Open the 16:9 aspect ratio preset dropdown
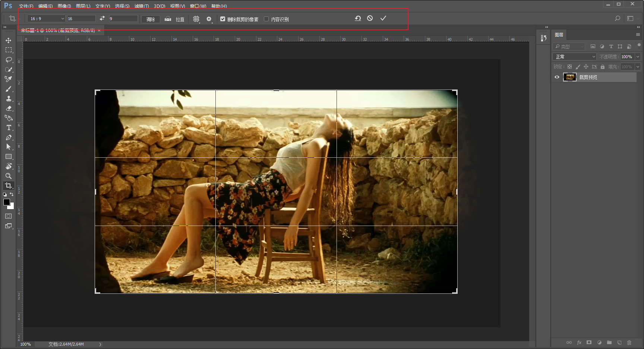644x349 pixels. [46, 19]
